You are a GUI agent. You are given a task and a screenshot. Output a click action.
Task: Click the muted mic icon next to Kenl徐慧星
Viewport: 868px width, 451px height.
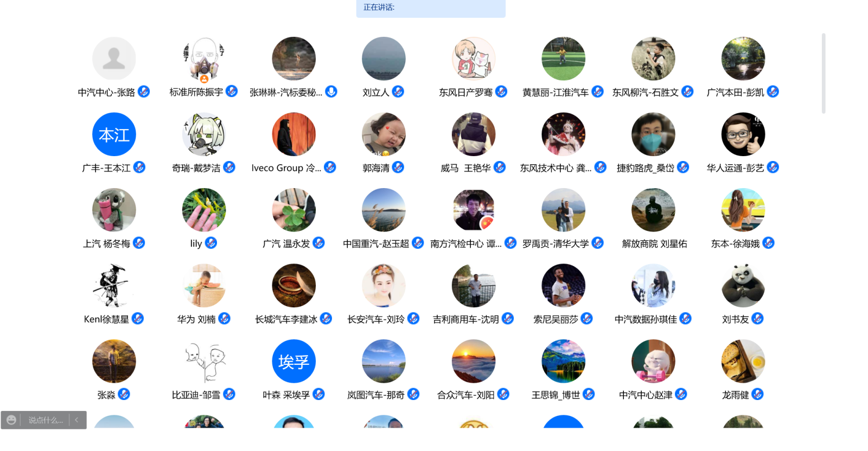[138, 319]
